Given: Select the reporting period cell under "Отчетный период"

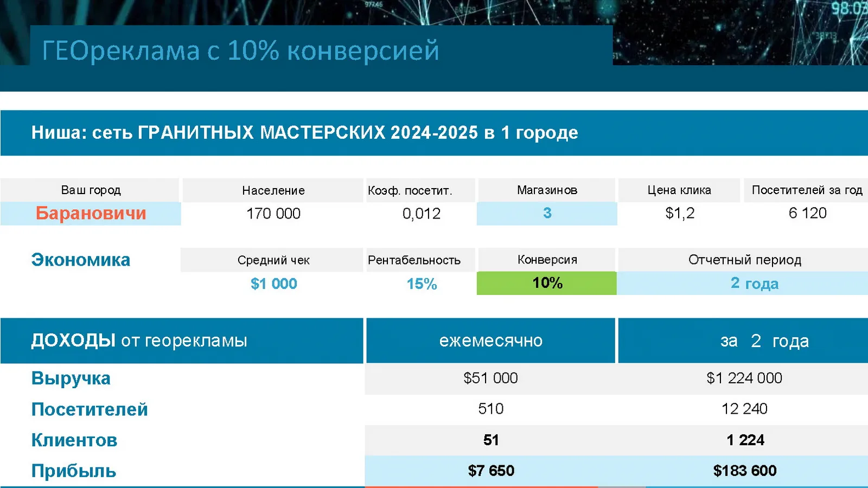Looking at the screenshot, I should pyautogui.click(x=754, y=283).
